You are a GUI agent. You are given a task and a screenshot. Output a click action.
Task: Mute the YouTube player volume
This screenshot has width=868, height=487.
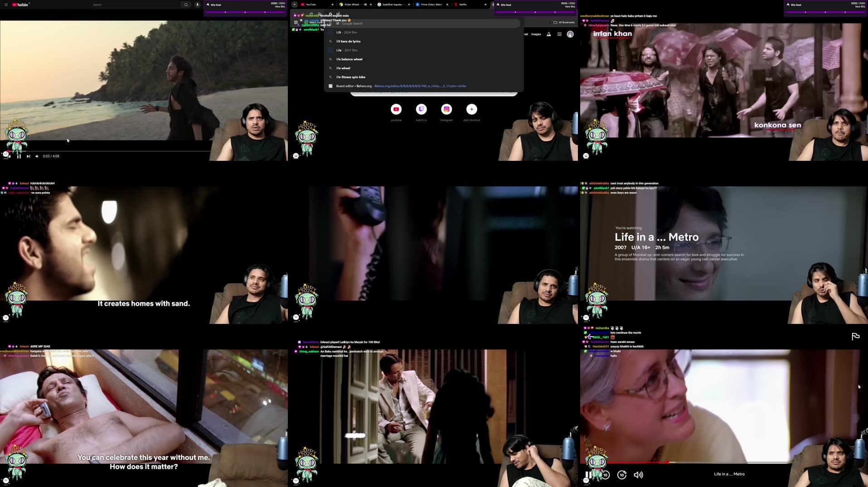tap(37, 156)
